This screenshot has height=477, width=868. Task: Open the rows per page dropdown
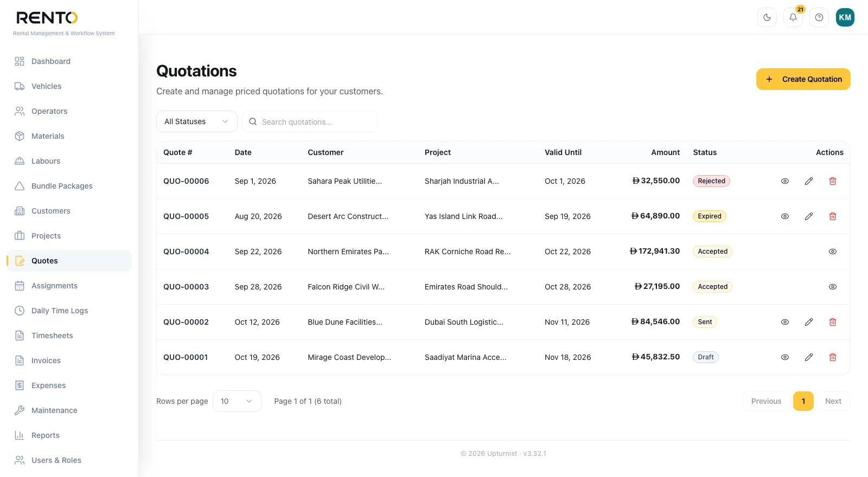[x=237, y=401]
